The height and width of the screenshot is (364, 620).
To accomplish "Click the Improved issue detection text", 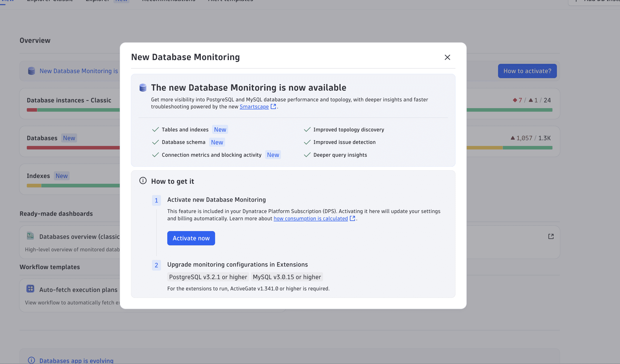I will pos(345,142).
